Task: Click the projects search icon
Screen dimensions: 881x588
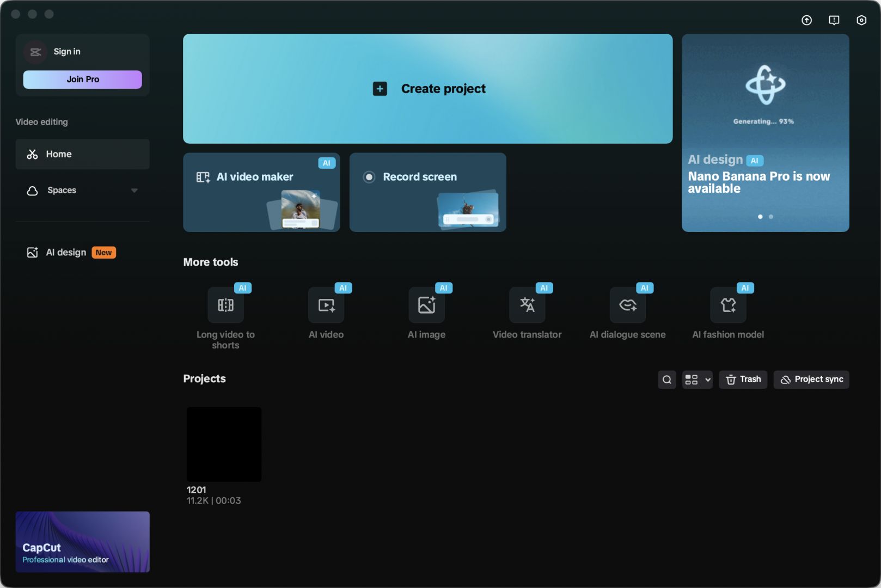Action: click(x=666, y=379)
